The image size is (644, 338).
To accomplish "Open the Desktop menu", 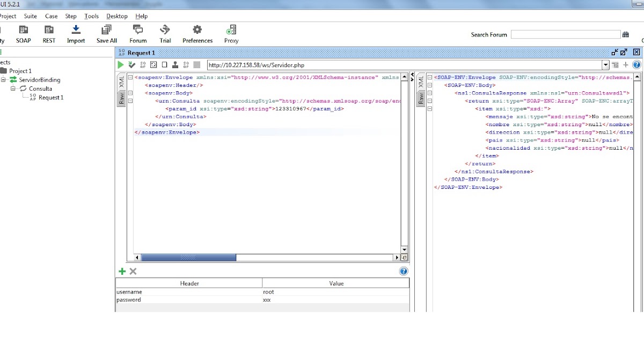I will click(116, 16).
